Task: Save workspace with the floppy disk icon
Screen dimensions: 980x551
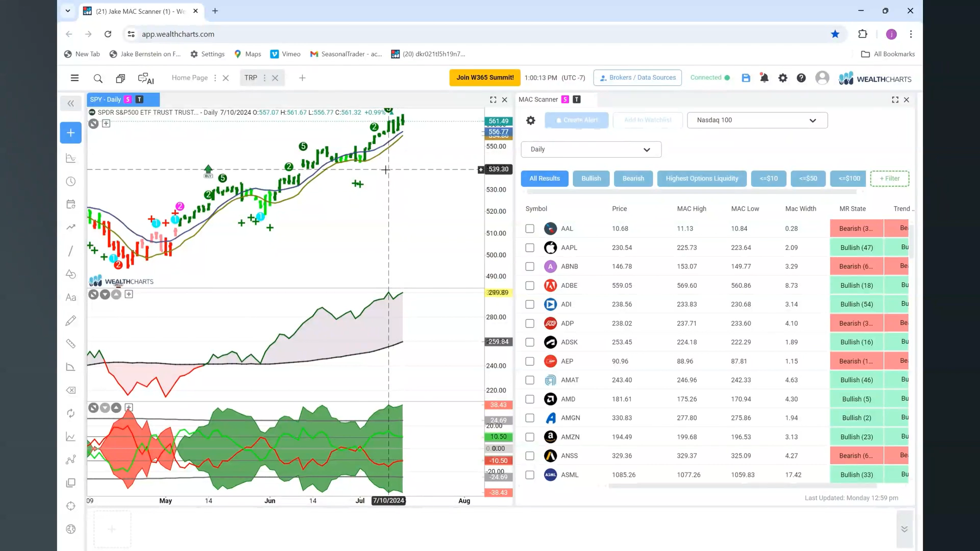Action: point(746,78)
